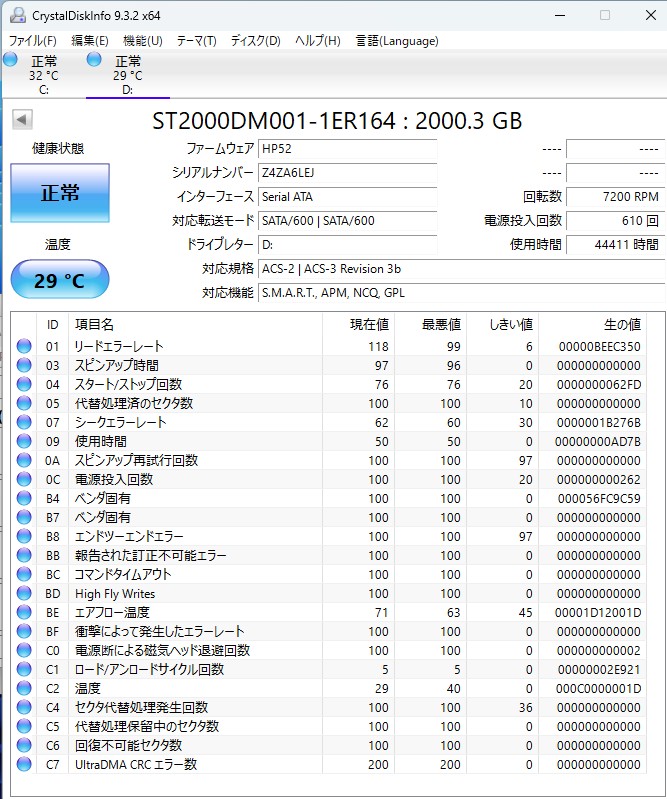Open the 言語(Language) menu
Screen dimensions: 667x799
(397, 41)
